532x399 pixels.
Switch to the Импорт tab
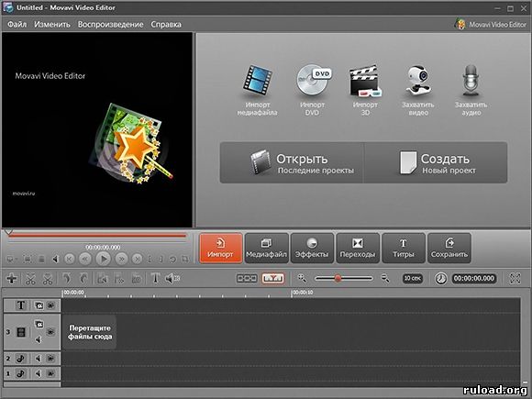pyautogui.click(x=220, y=248)
